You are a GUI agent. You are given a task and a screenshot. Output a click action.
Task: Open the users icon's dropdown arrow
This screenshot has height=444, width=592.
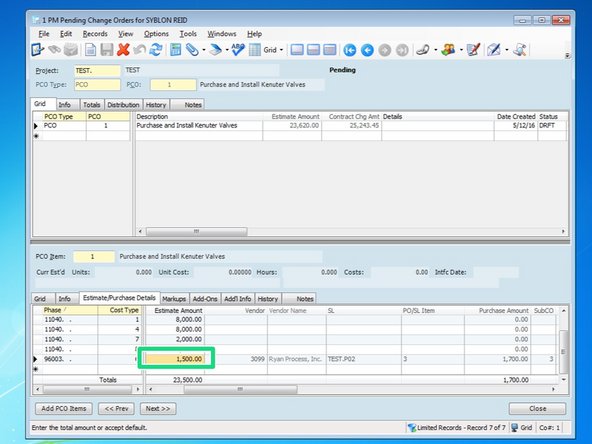tap(461, 50)
